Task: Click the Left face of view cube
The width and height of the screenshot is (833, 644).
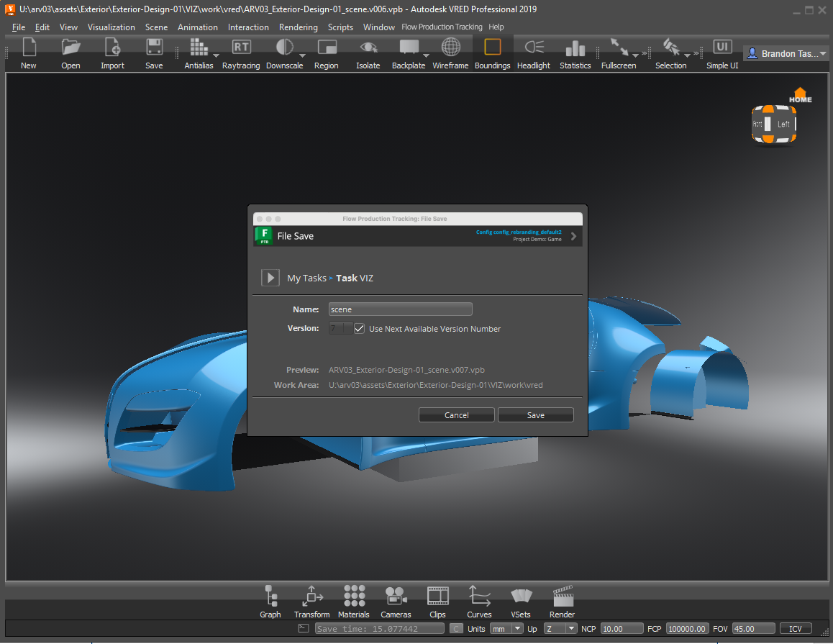Action: coord(783,124)
